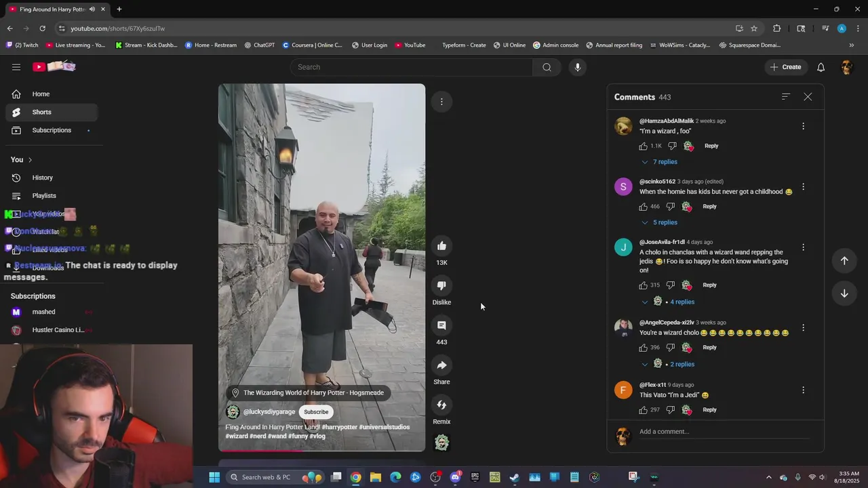Close the comments panel

coord(808,97)
